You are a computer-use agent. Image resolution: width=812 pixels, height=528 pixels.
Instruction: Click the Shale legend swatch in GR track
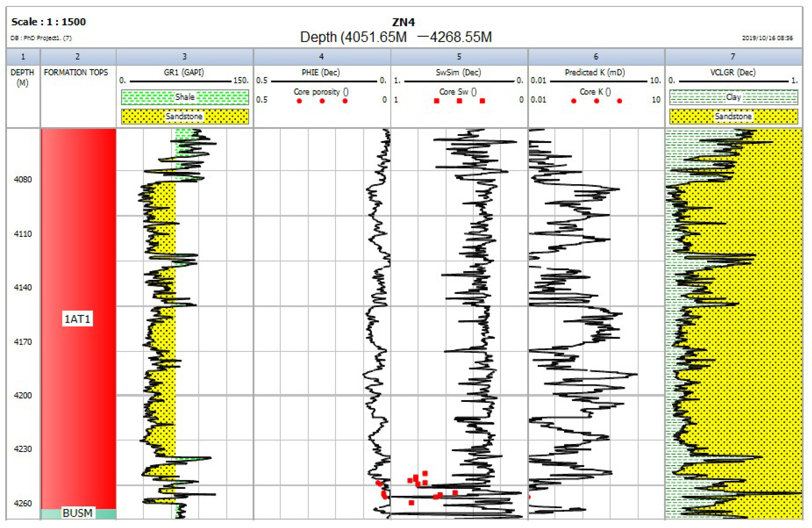(x=185, y=97)
